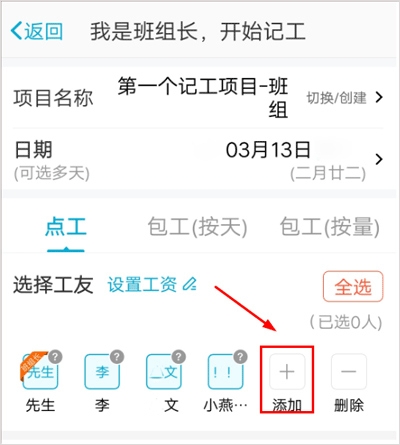Viewport: 400px width, 445px height.
Task: Select the 先生 worker avatar
Action: (40, 371)
